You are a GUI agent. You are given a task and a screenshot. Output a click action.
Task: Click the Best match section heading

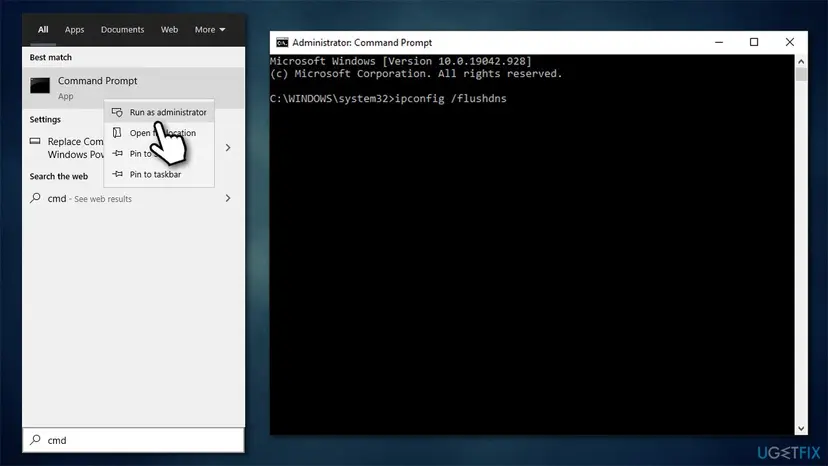pyautogui.click(x=51, y=57)
